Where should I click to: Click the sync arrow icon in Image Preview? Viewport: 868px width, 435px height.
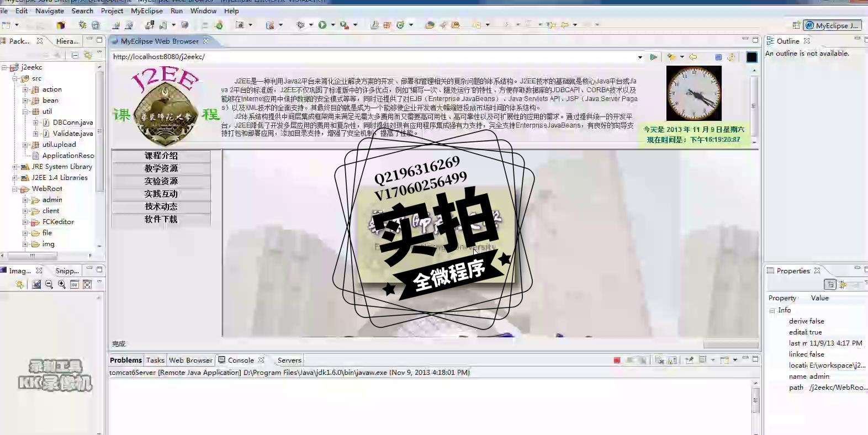pyautogui.click(x=20, y=284)
